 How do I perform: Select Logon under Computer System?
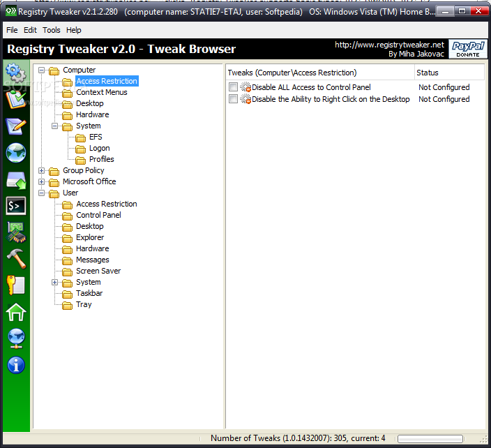point(99,148)
